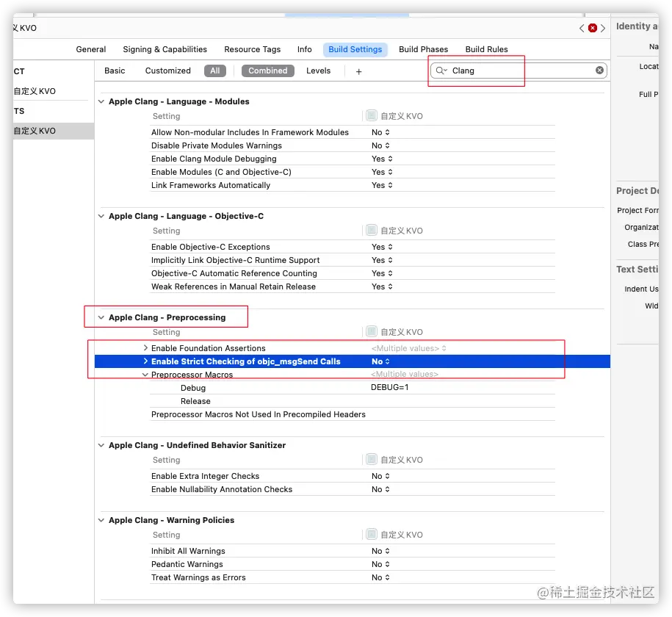This screenshot has width=672, height=617.
Task: Change Link Frameworks Automatically value
Action: [x=382, y=185]
